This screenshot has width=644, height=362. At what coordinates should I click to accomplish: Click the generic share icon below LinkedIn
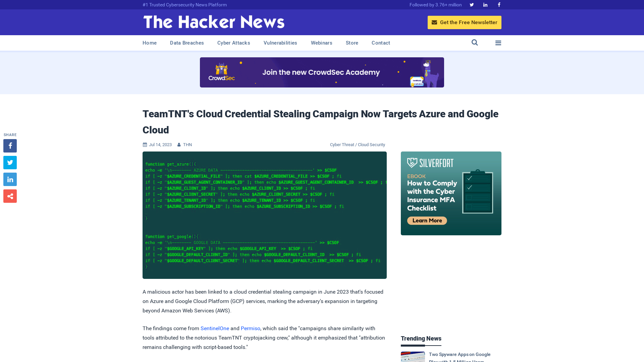tap(10, 196)
